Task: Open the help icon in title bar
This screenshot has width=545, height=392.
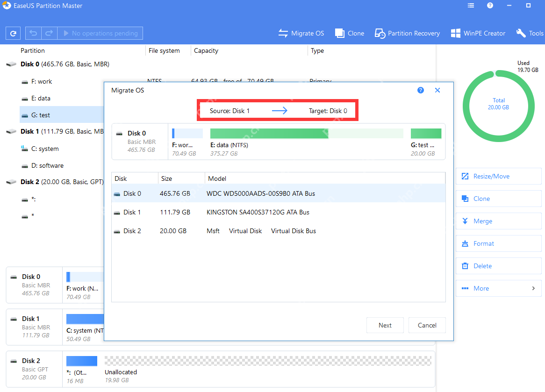Action: coord(490,6)
